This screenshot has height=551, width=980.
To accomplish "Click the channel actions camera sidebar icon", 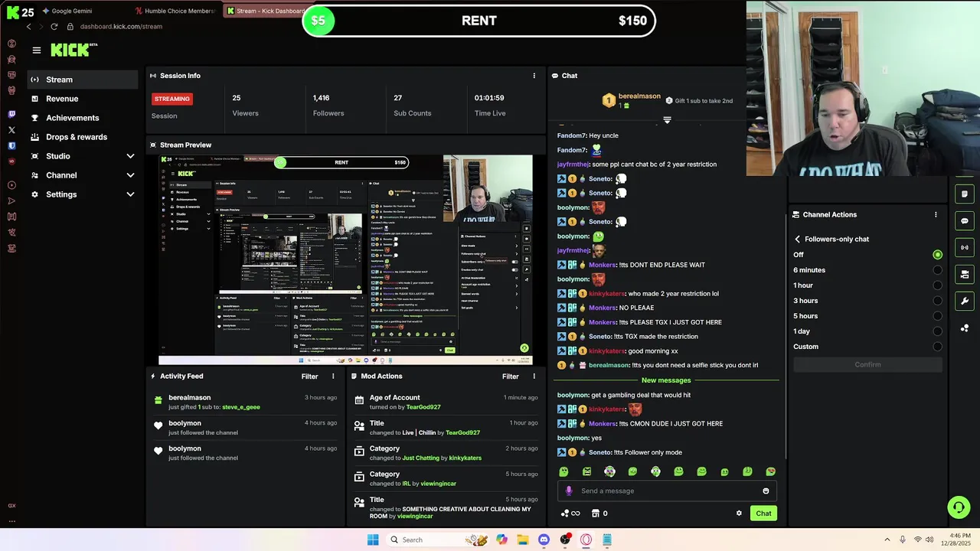I will tap(965, 274).
